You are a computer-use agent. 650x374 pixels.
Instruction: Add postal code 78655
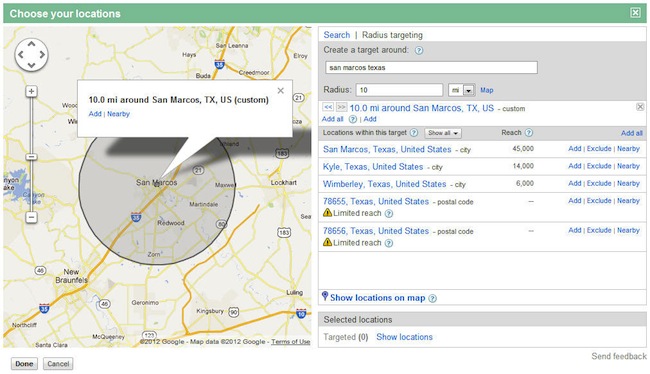(x=575, y=201)
